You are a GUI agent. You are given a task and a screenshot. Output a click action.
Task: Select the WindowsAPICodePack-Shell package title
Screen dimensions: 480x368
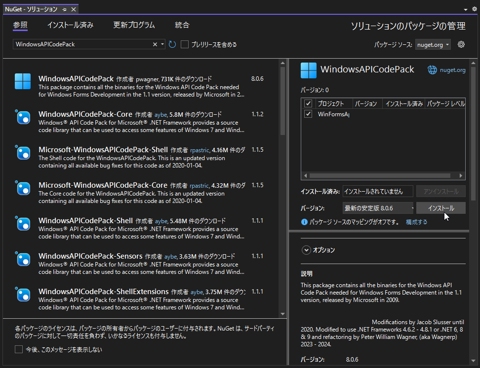pos(86,221)
